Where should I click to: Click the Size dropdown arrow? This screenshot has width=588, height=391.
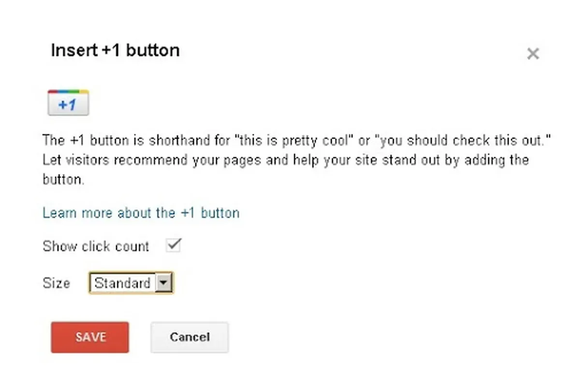click(x=164, y=283)
